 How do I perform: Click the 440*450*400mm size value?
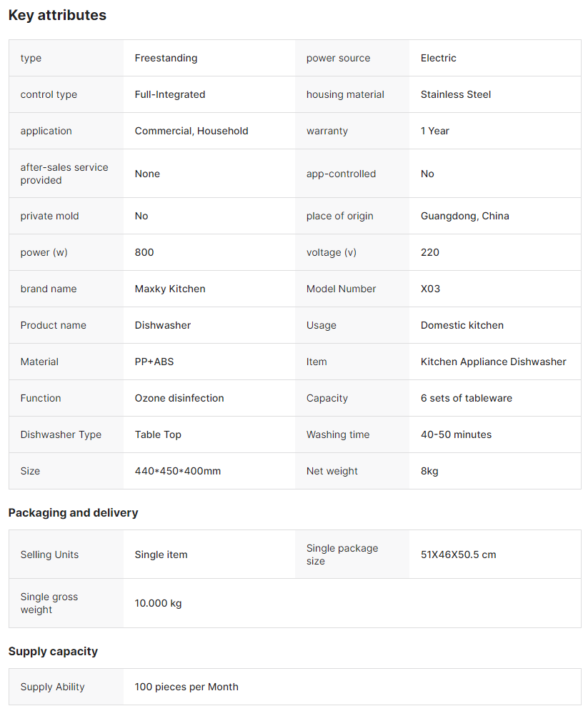tap(178, 471)
